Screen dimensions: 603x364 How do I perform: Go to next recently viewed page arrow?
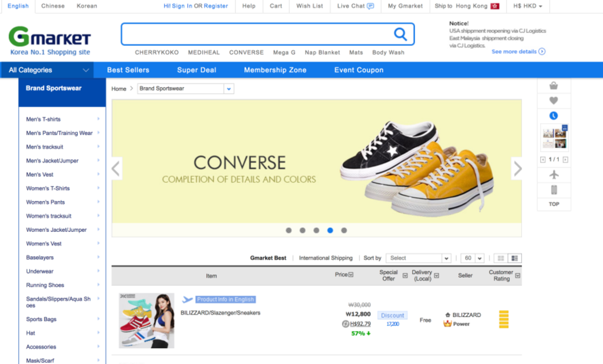[x=565, y=159]
